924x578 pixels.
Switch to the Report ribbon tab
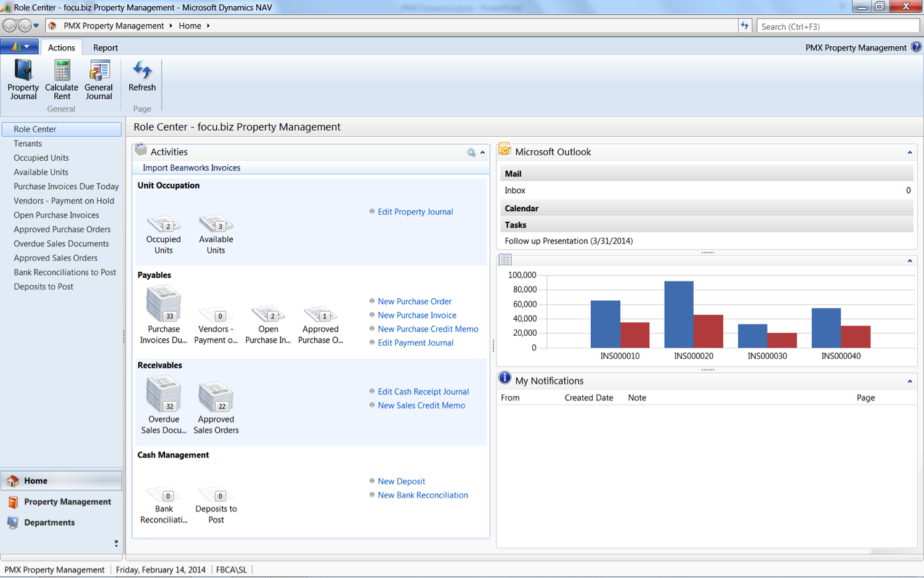105,47
